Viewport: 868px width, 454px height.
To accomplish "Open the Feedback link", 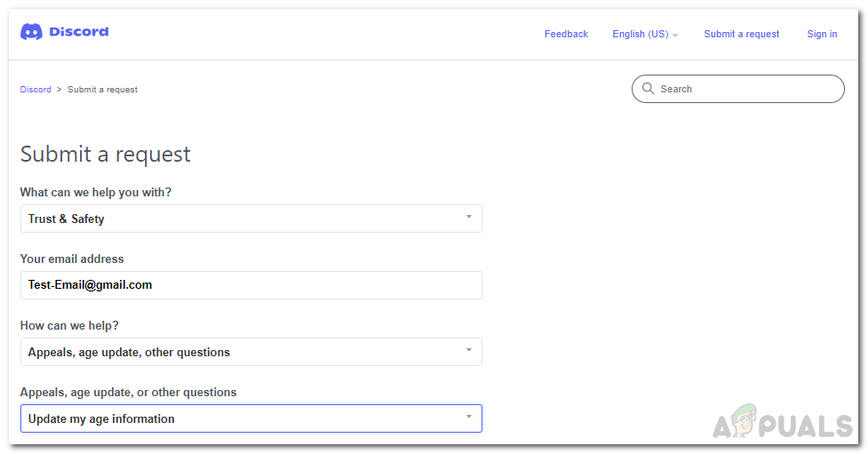I will click(566, 34).
